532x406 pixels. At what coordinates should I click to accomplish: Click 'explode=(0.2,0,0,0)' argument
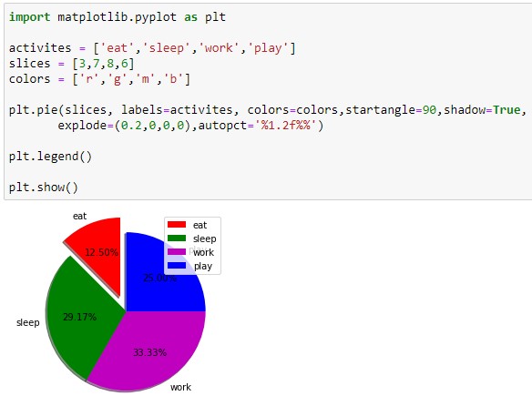click(124, 126)
